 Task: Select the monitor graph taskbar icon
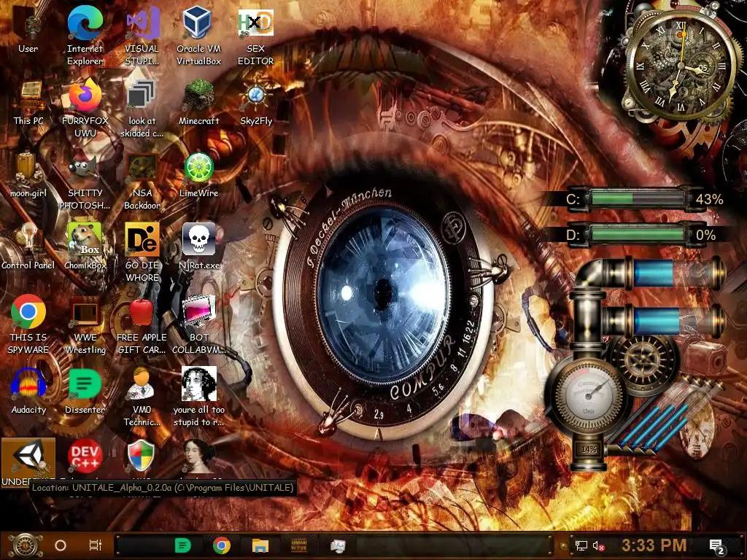[x=338, y=545]
